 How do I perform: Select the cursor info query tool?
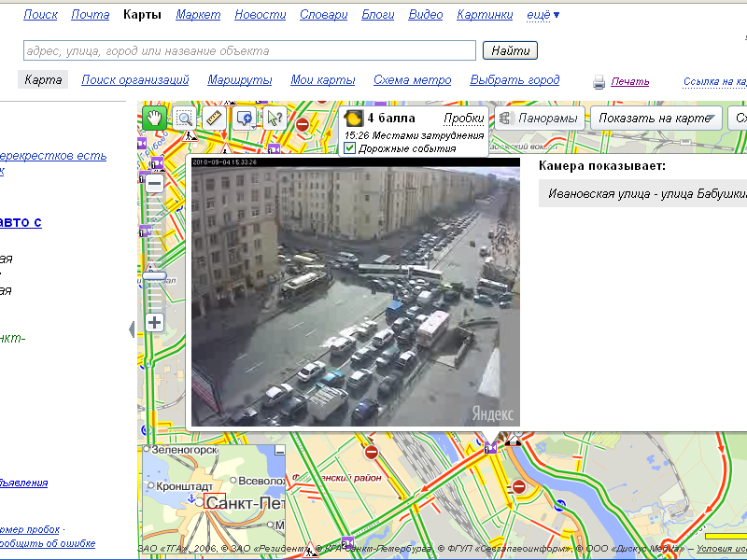tap(275, 119)
